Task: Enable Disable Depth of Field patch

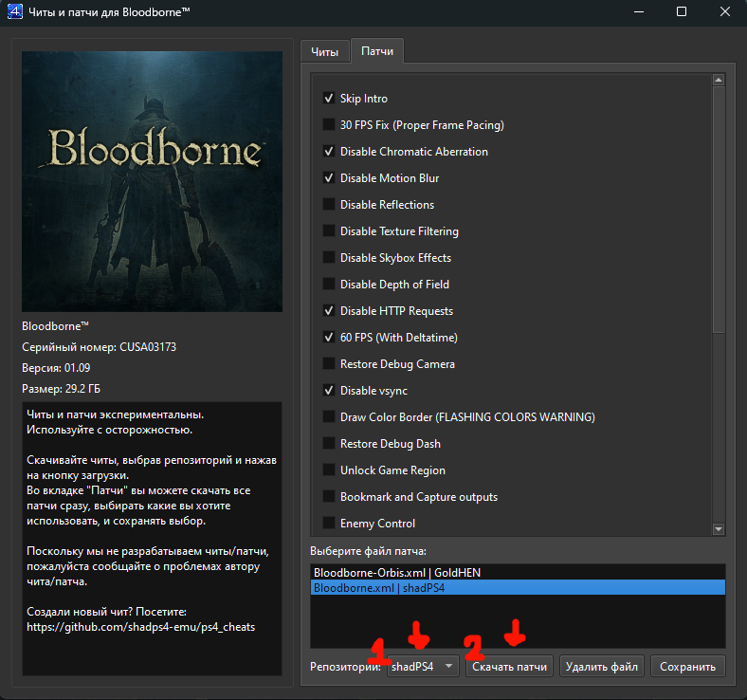Action: point(329,285)
